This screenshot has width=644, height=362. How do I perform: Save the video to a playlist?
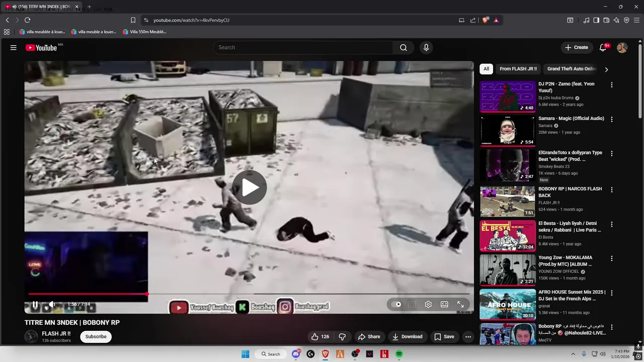click(x=444, y=336)
